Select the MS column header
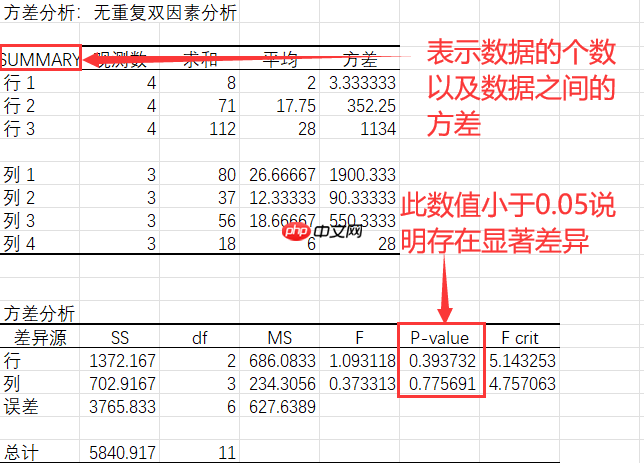644x463 pixels. tap(279, 338)
